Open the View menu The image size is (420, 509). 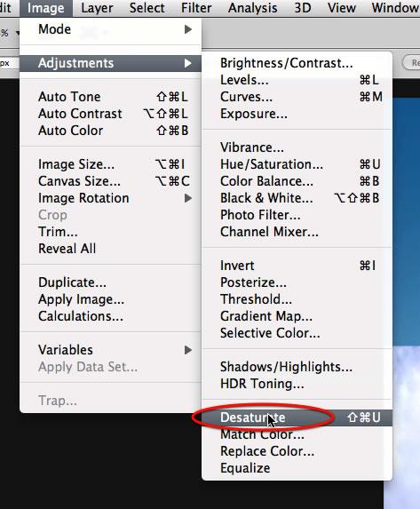pyautogui.click(x=342, y=8)
